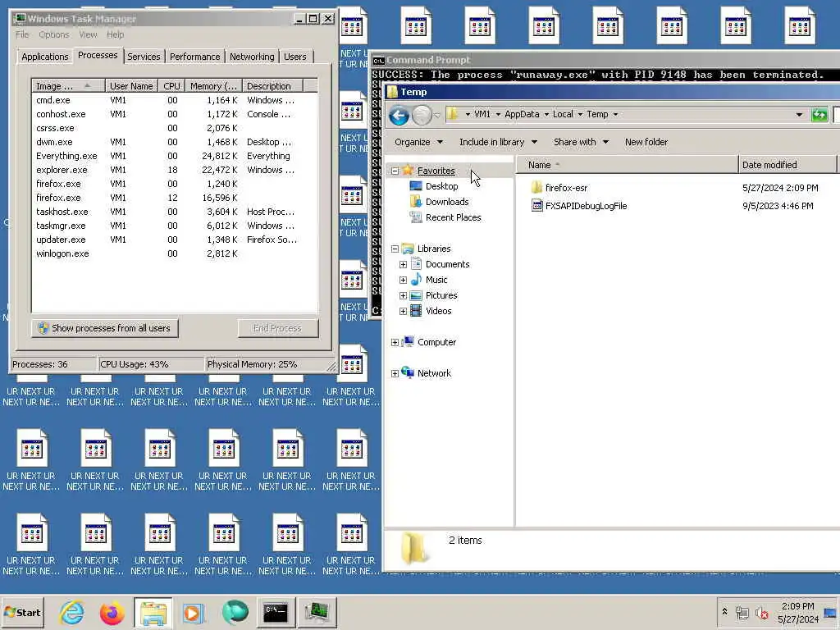Open Windows Media Player from taskbar
840x630 pixels.
[193, 612]
